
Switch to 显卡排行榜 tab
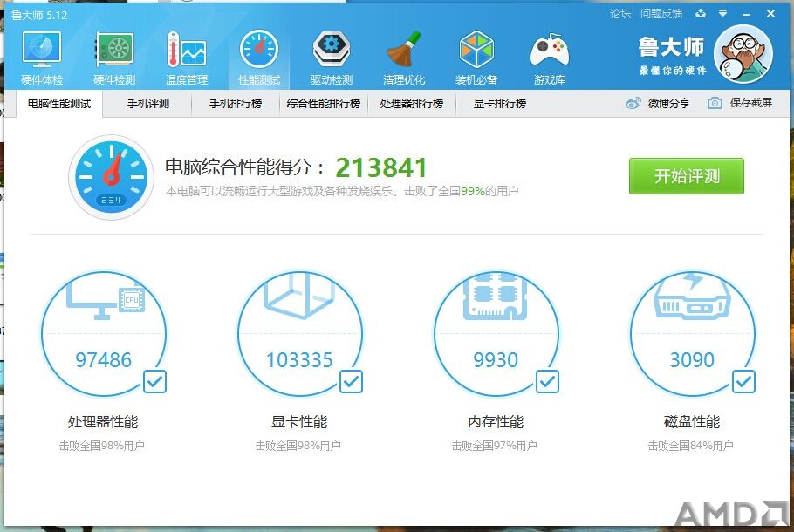pyautogui.click(x=500, y=104)
